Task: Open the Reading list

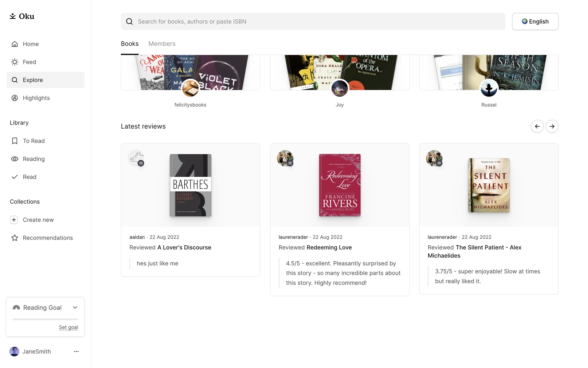Action: point(34,159)
